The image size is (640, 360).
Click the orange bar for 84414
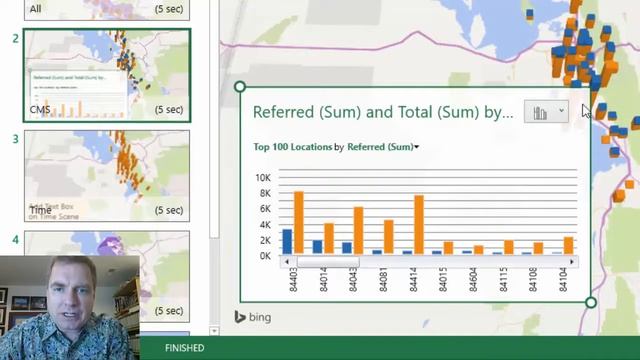[x=419, y=225]
